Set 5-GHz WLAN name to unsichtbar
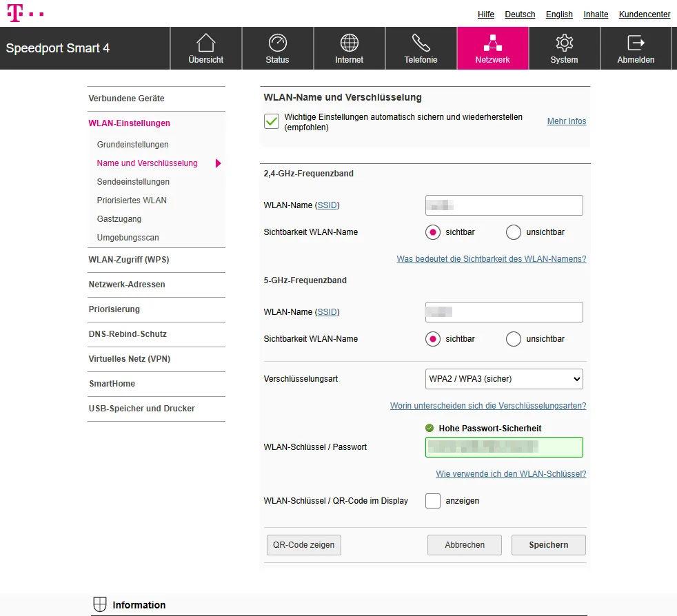This screenshot has height=616, width=677. [513, 338]
